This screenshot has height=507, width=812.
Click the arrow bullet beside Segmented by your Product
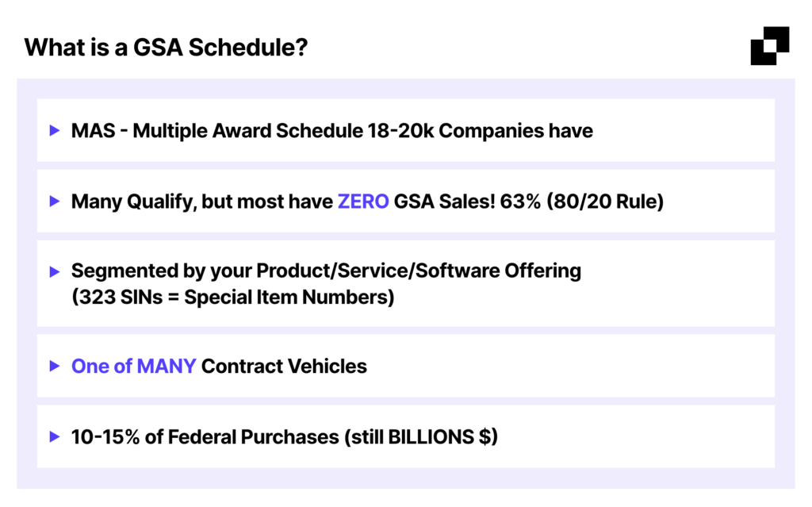(x=55, y=271)
